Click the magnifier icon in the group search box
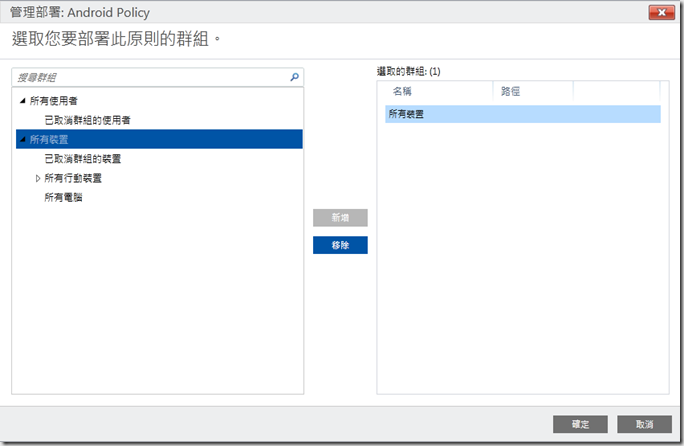Image resolution: width=684 pixels, height=446 pixels. pyautogui.click(x=294, y=77)
